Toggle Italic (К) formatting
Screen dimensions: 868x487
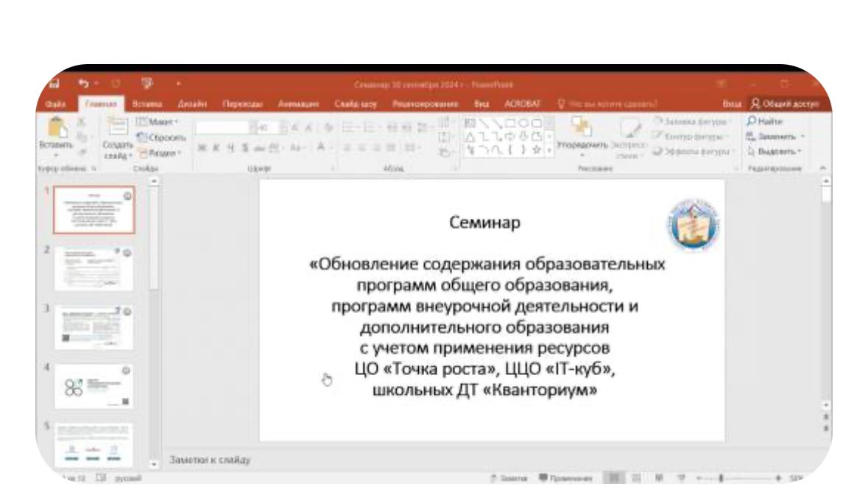click(x=216, y=148)
